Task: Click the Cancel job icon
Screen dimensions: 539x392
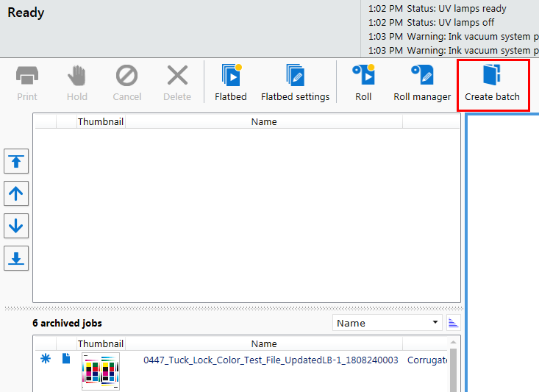Action: 126,82
